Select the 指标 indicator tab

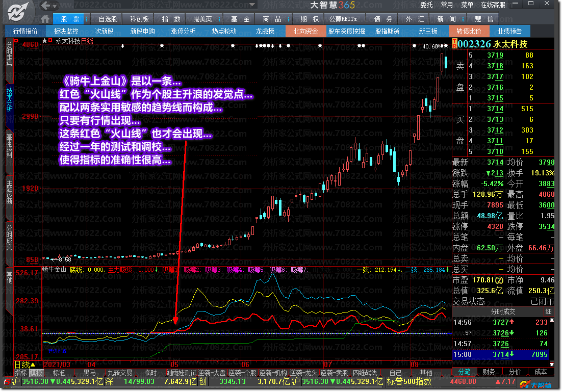point(21,373)
